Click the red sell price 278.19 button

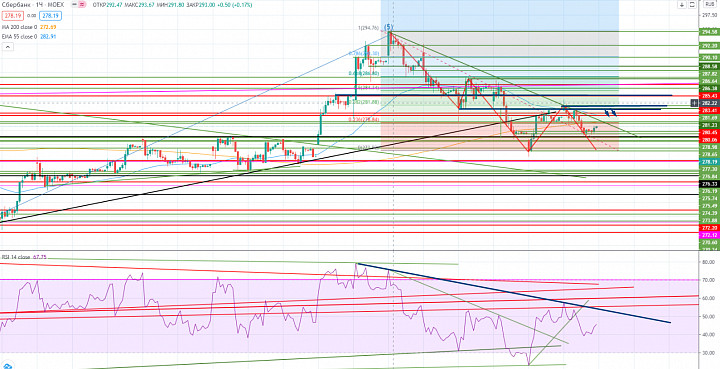coord(12,16)
